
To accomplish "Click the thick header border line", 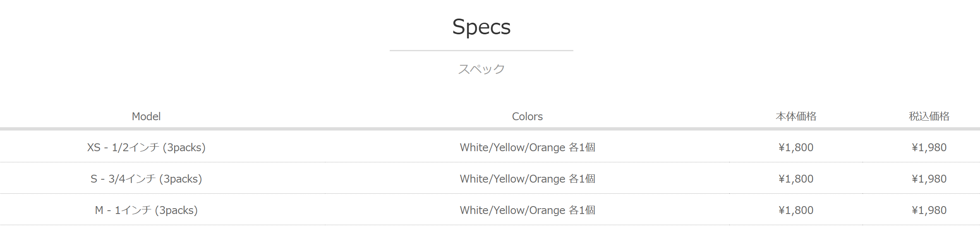I will (x=490, y=129).
